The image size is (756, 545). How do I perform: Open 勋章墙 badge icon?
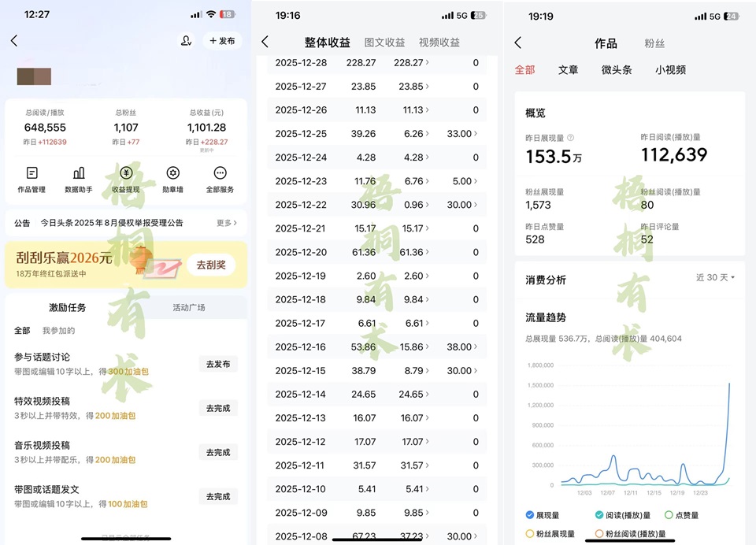pyautogui.click(x=173, y=173)
